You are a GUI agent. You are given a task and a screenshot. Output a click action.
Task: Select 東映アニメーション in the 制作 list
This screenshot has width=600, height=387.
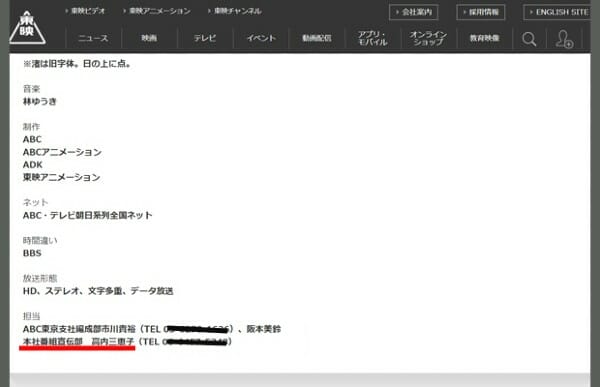62,177
